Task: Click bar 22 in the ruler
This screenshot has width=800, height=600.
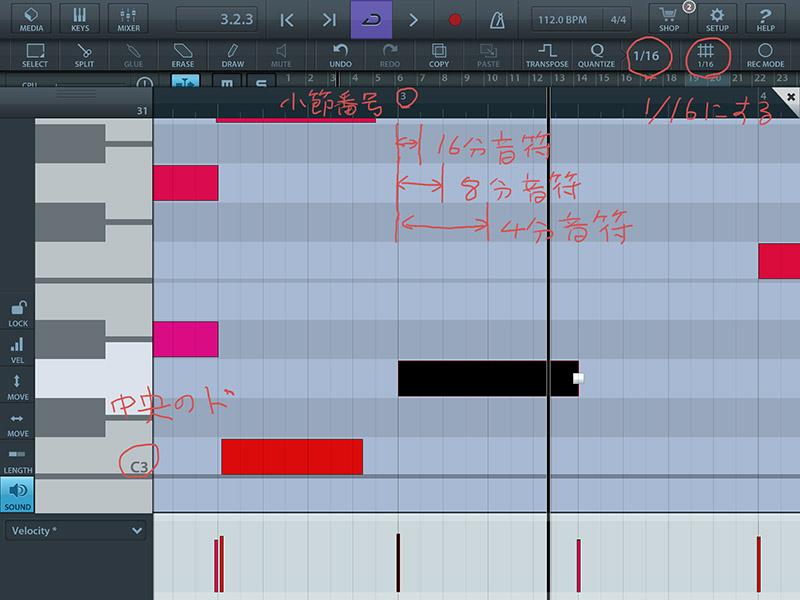Action: 760,78
